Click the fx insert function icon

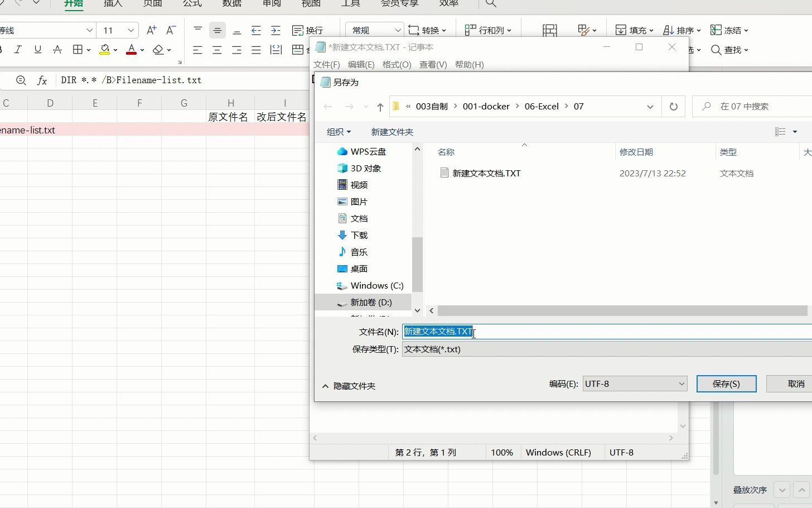pos(42,80)
